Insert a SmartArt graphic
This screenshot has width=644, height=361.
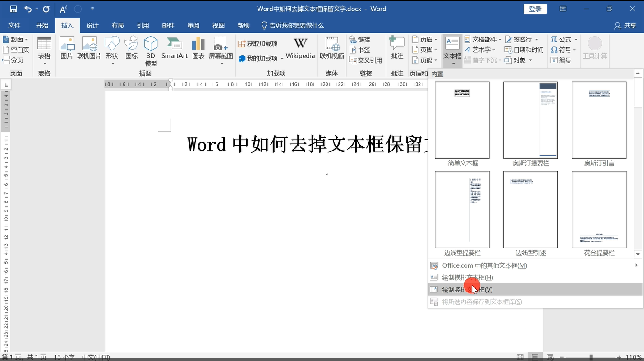(x=174, y=48)
